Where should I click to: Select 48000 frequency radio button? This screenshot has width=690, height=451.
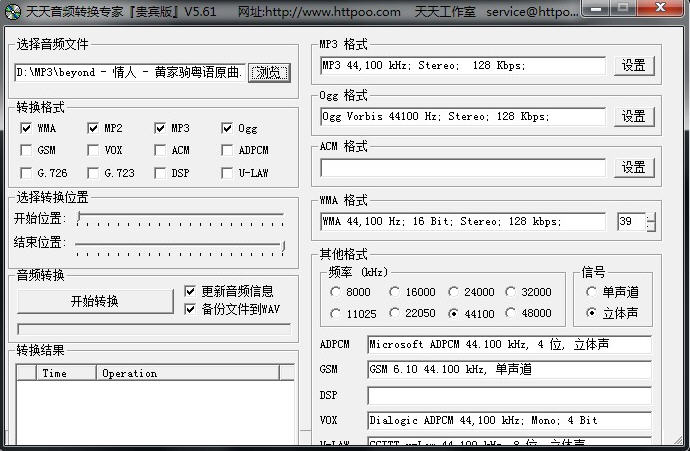point(511,313)
